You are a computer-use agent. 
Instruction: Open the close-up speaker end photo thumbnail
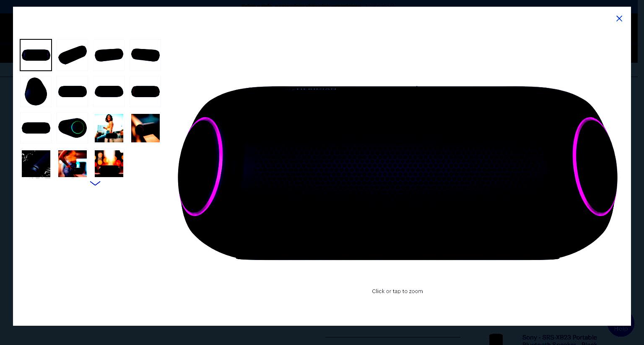click(x=145, y=128)
